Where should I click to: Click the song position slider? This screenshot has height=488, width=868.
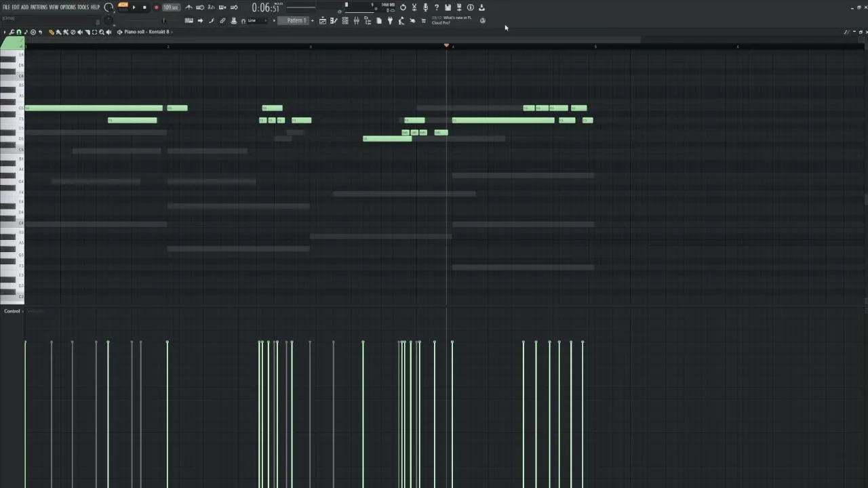[x=151, y=21]
